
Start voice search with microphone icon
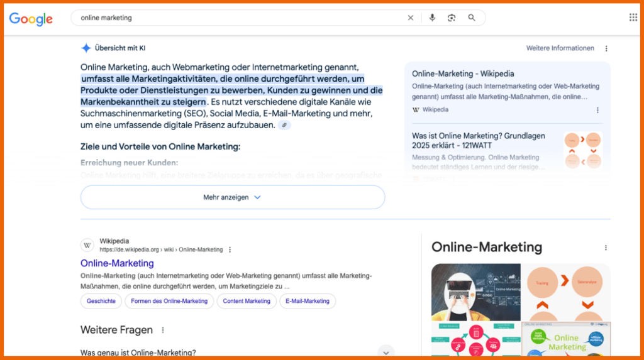(x=432, y=18)
